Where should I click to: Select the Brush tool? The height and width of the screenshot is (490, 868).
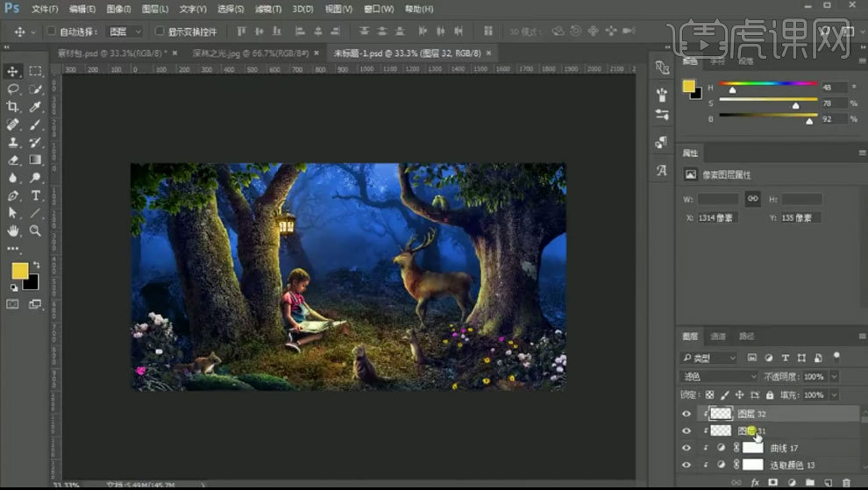[35, 124]
